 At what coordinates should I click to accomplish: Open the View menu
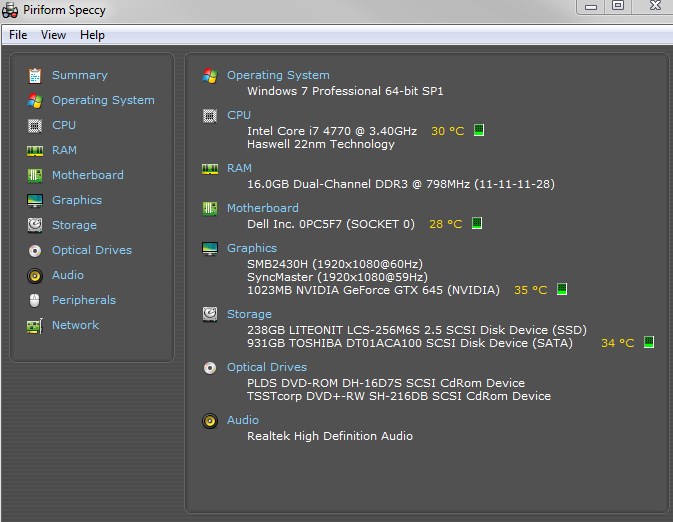tap(53, 35)
